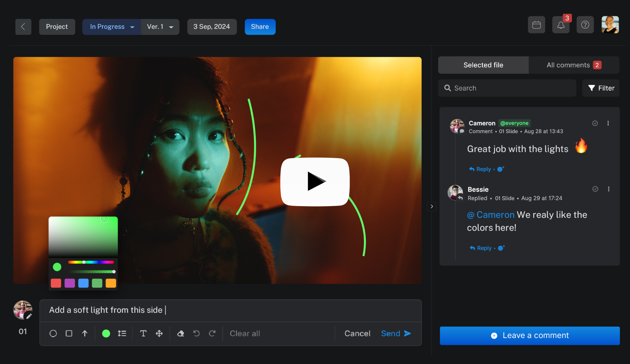Mark Cameron's comment as resolved
630x364 pixels.
(x=595, y=123)
